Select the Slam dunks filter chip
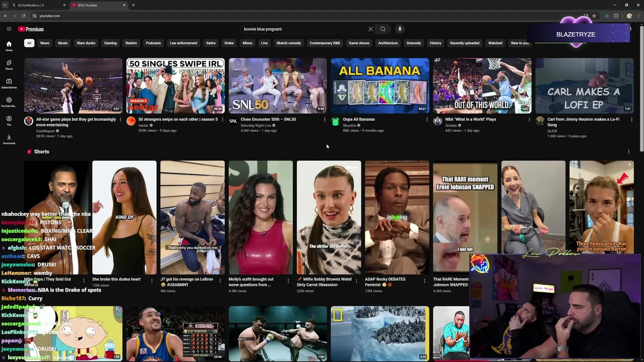 pyautogui.click(x=86, y=43)
